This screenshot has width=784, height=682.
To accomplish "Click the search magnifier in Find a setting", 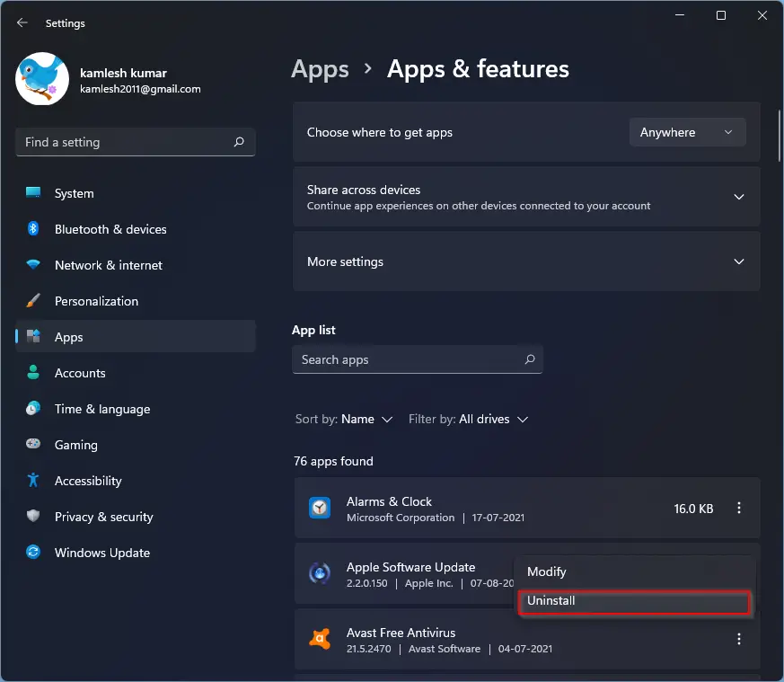I will tap(239, 142).
